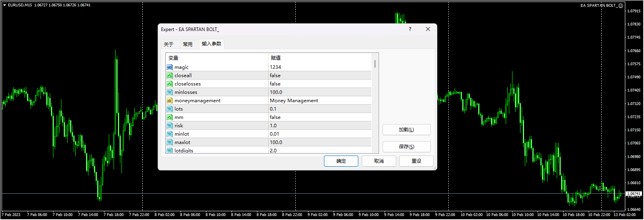Click the magic parameter integer icon
This screenshot has width=644, height=220.
coord(170,67)
